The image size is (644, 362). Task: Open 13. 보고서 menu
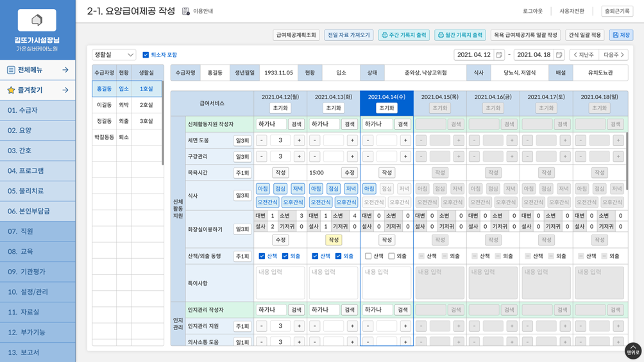(x=38, y=352)
